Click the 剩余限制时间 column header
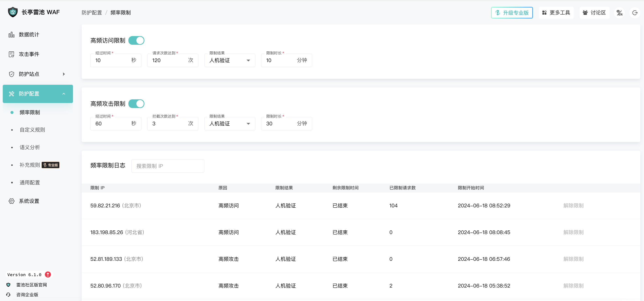The height and width of the screenshot is (301, 644). click(345, 188)
